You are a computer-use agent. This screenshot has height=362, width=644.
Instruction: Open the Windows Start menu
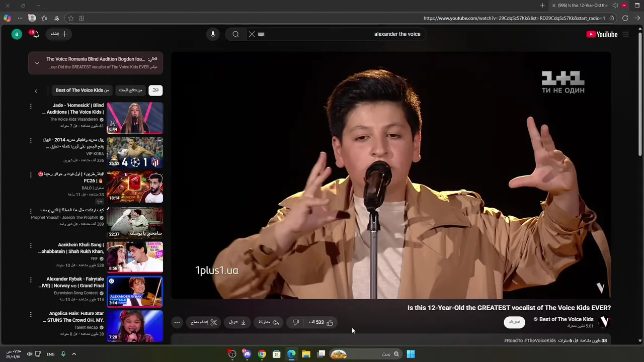411,354
